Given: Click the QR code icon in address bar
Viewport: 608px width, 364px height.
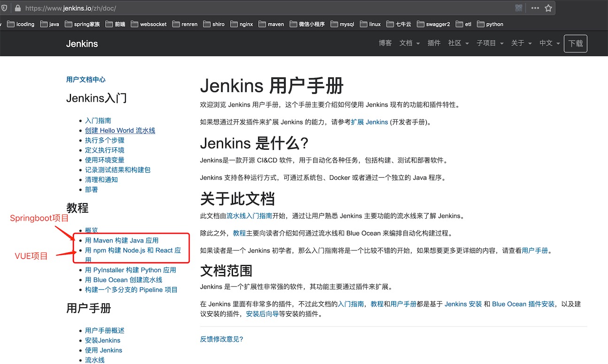Looking at the screenshot, I should coord(519,8).
